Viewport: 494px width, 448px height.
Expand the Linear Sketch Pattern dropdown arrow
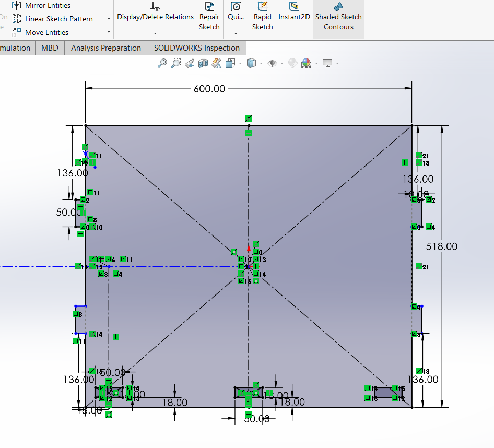point(109,19)
